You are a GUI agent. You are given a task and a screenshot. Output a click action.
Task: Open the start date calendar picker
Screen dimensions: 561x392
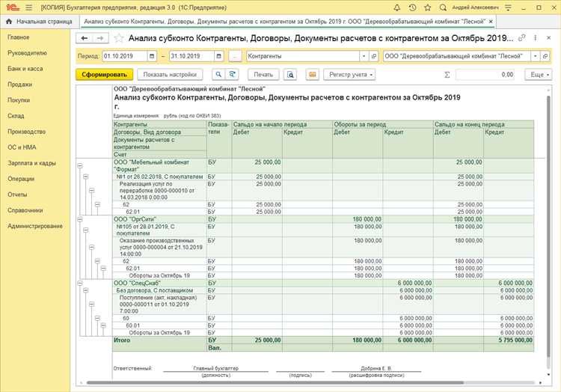tap(153, 56)
